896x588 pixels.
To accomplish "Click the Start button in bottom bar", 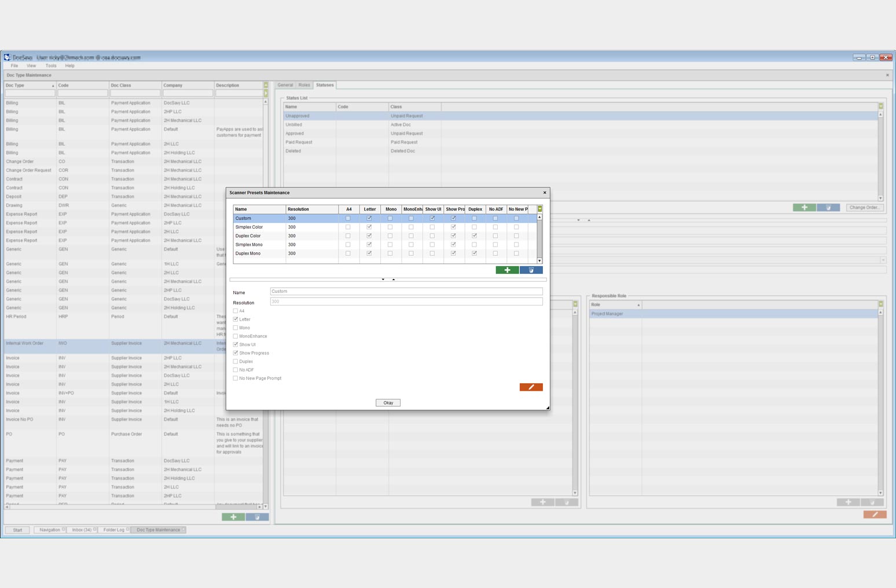I will click(x=17, y=530).
